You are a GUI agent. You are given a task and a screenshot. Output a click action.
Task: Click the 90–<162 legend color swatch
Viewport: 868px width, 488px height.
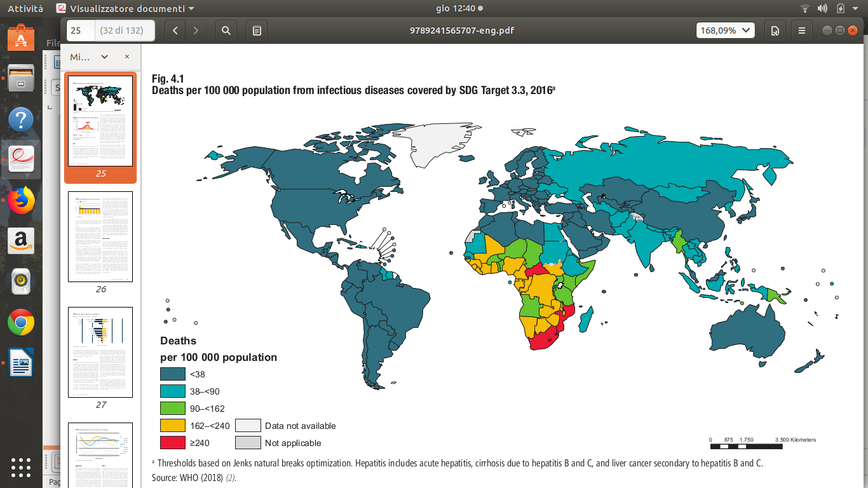(x=172, y=409)
